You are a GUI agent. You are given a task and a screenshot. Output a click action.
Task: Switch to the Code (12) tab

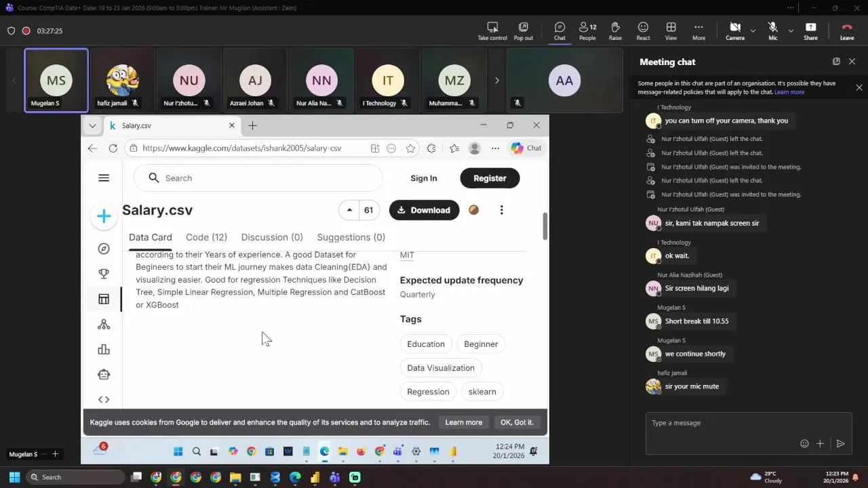tap(206, 237)
